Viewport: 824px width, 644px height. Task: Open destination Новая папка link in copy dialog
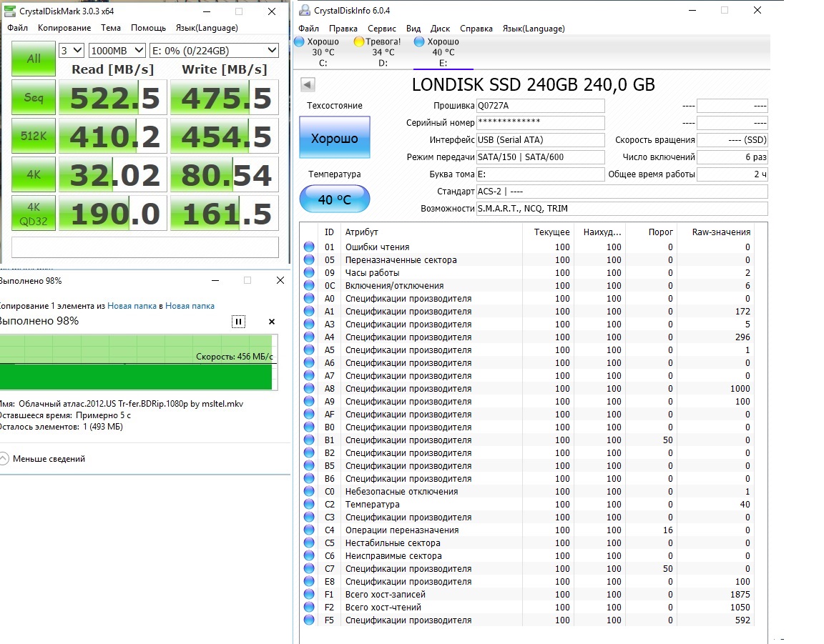coord(190,306)
